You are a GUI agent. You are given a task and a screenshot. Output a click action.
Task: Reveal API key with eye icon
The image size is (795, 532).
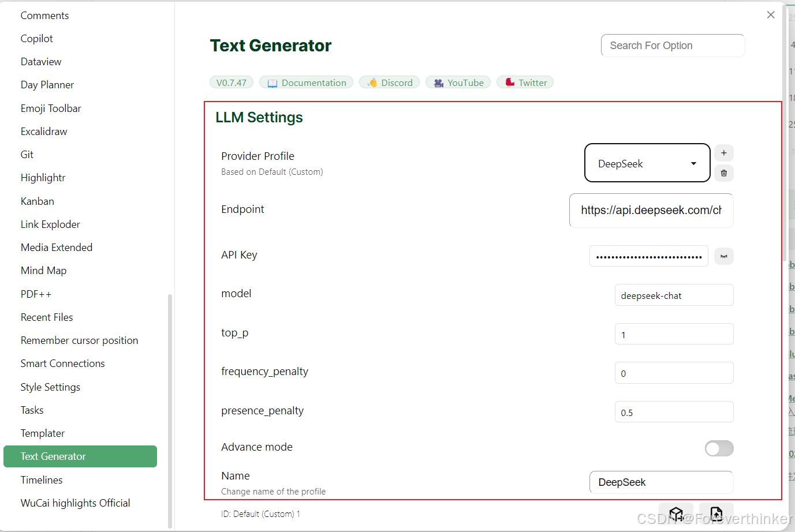point(723,256)
